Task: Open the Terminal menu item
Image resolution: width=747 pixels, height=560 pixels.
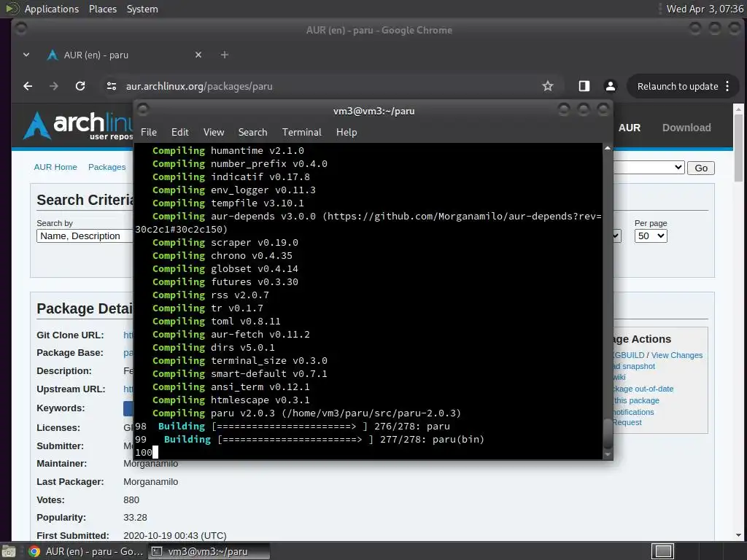Action: 301,133
